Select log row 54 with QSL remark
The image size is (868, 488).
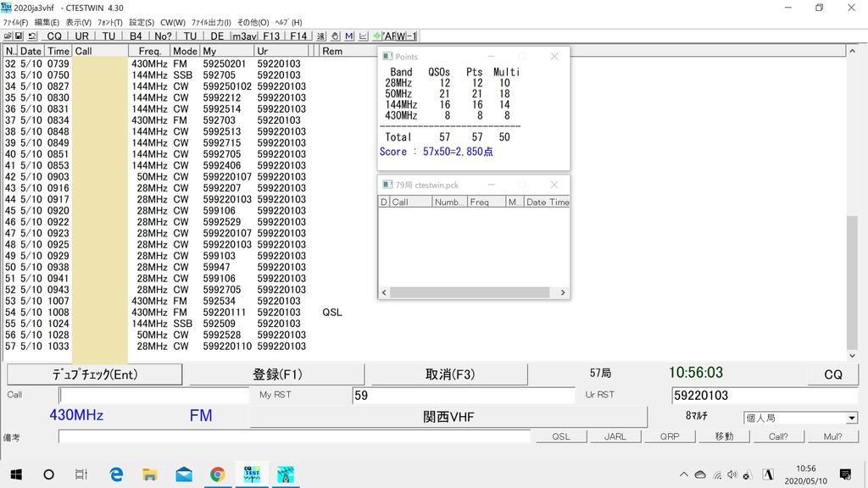[x=174, y=312]
